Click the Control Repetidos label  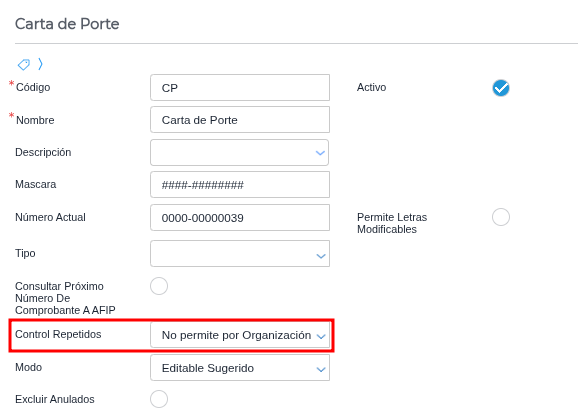click(x=58, y=334)
